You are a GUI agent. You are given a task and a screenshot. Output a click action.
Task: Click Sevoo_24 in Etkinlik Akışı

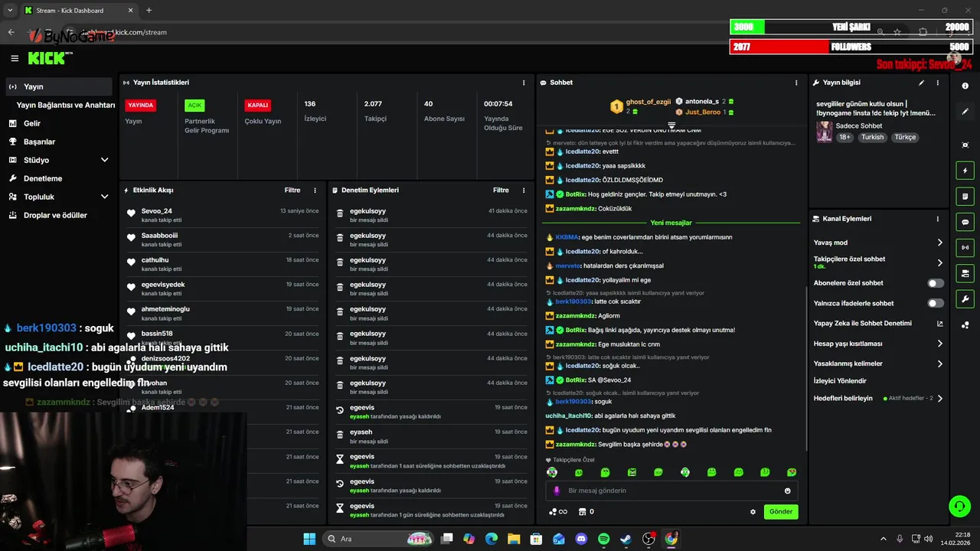[x=156, y=211]
